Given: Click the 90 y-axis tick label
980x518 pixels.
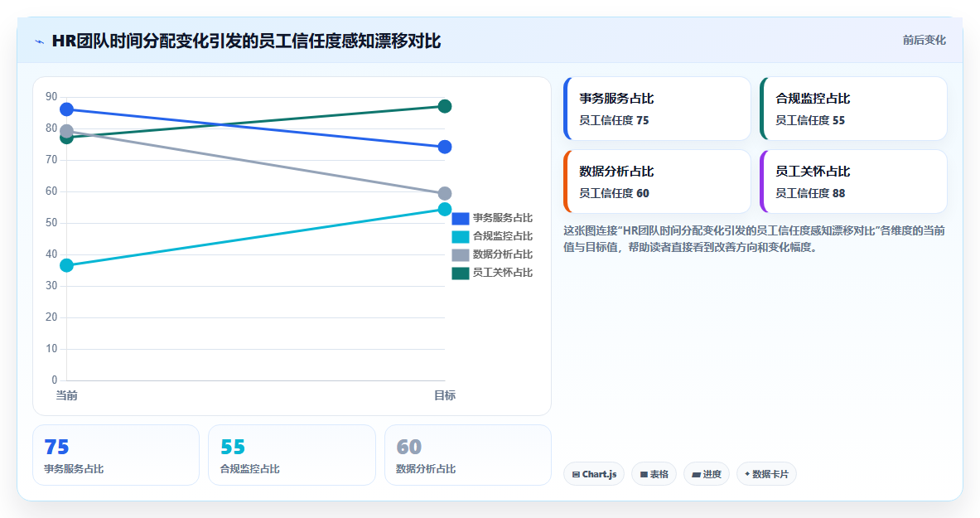Looking at the screenshot, I should tap(51, 97).
